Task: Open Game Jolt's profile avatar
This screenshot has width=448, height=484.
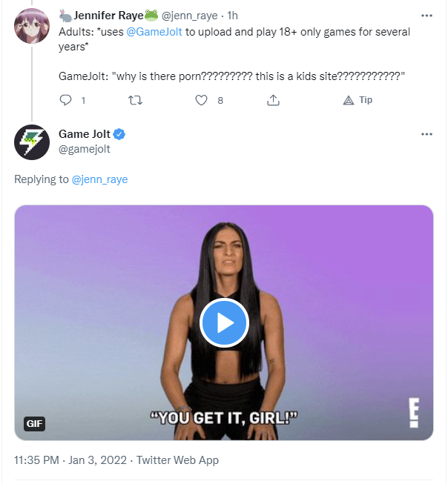Action: click(x=32, y=142)
